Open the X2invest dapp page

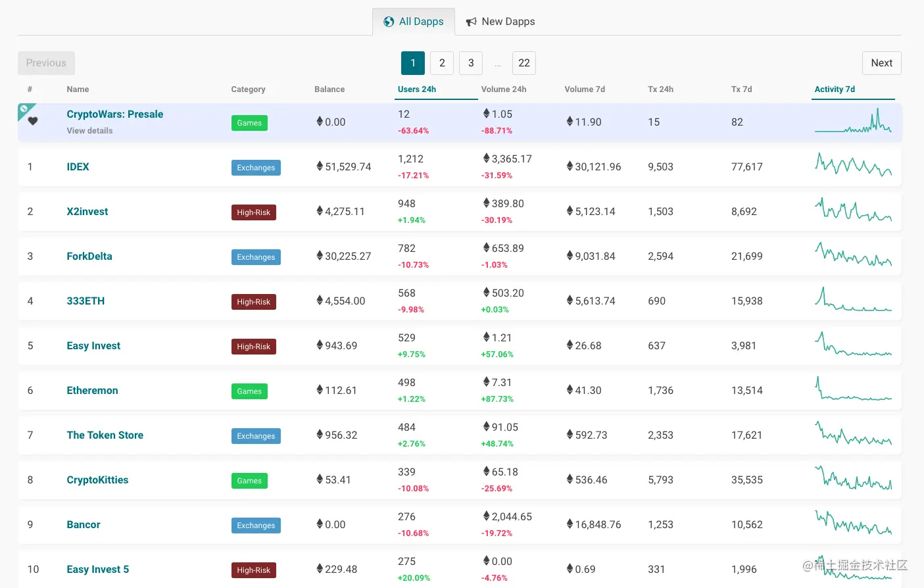(87, 212)
